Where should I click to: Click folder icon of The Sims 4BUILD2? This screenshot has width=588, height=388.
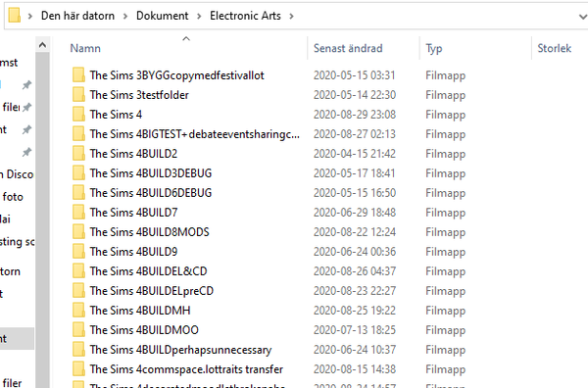[x=78, y=153]
